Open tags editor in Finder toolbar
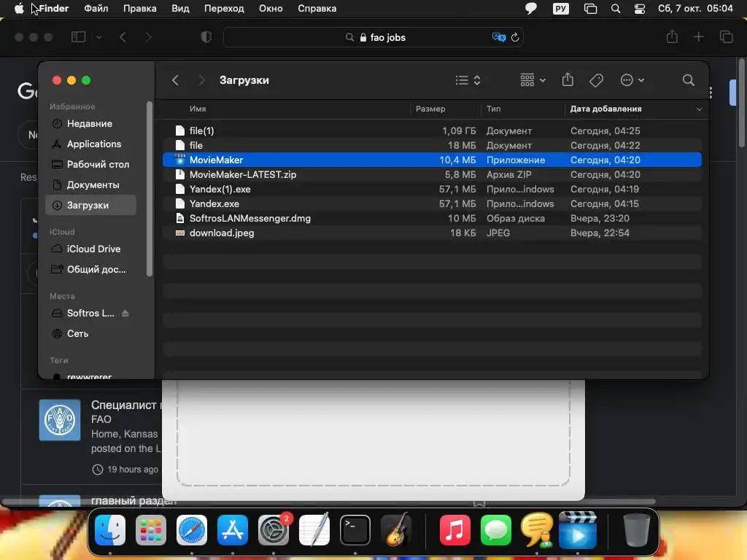This screenshot has width=747, height=560. (x=596, y=80)
